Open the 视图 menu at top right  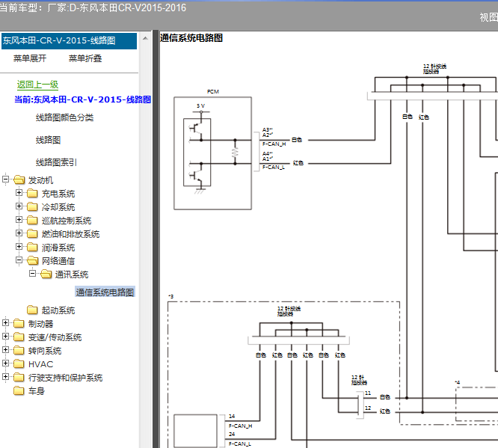click(x=488, y=17)
